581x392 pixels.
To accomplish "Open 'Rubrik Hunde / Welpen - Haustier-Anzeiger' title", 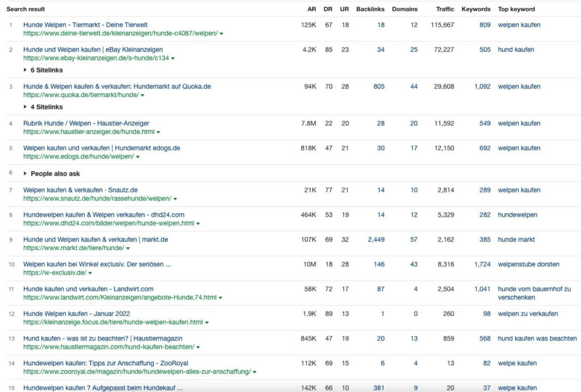I will tap(86, 123).
